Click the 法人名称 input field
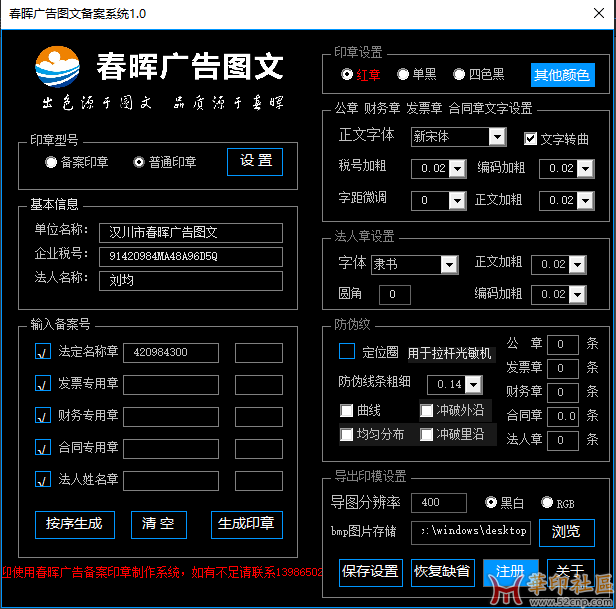Screen dimensions: 616x609 pos(191,281)
